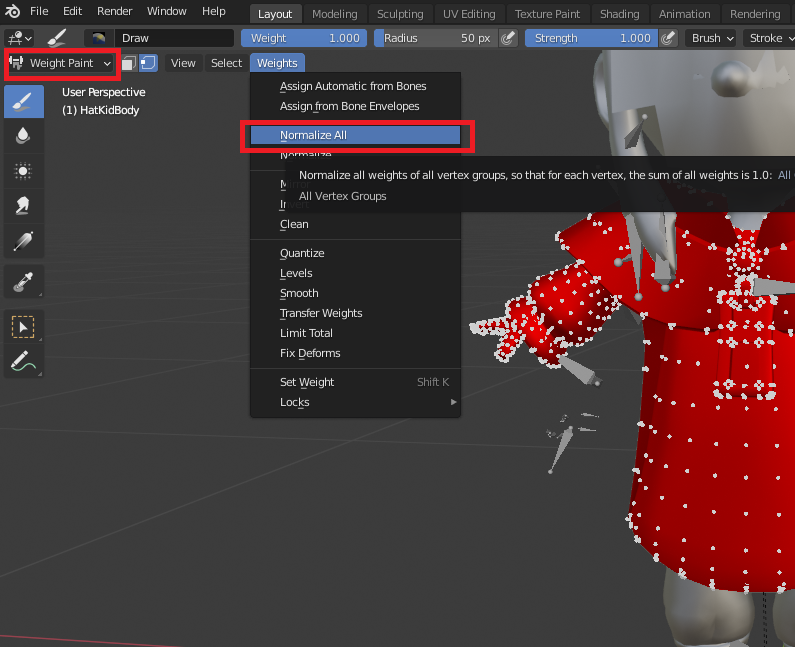Open the Brush settings dropdown

tap(710, 38)
